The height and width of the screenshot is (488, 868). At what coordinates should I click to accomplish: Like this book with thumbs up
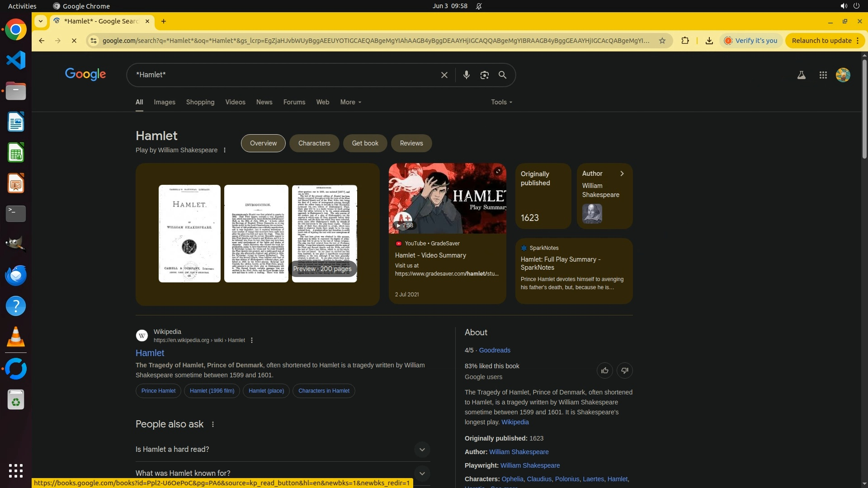click(604, 371)
